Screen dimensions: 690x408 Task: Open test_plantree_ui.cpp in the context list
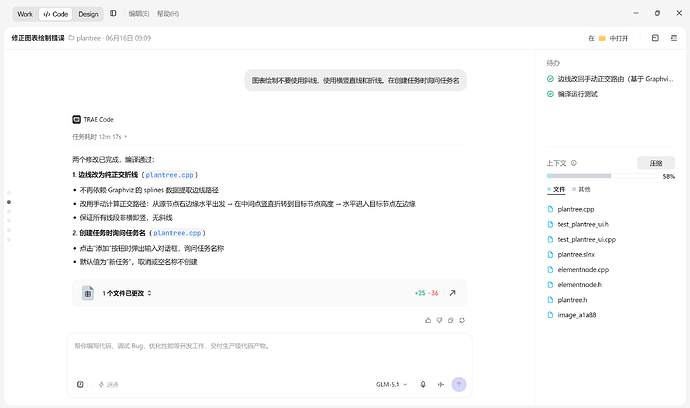(587, 239)
